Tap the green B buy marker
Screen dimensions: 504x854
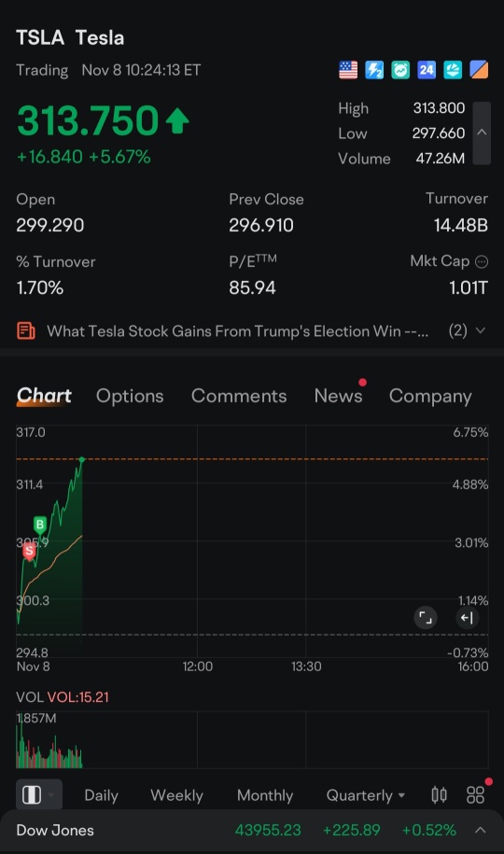click(40, 525)
